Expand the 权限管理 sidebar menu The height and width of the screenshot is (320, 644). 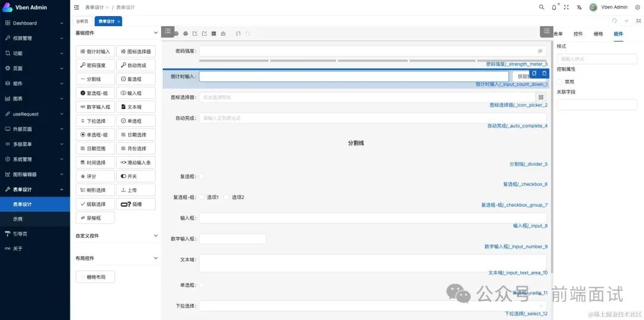click(35, 38)
